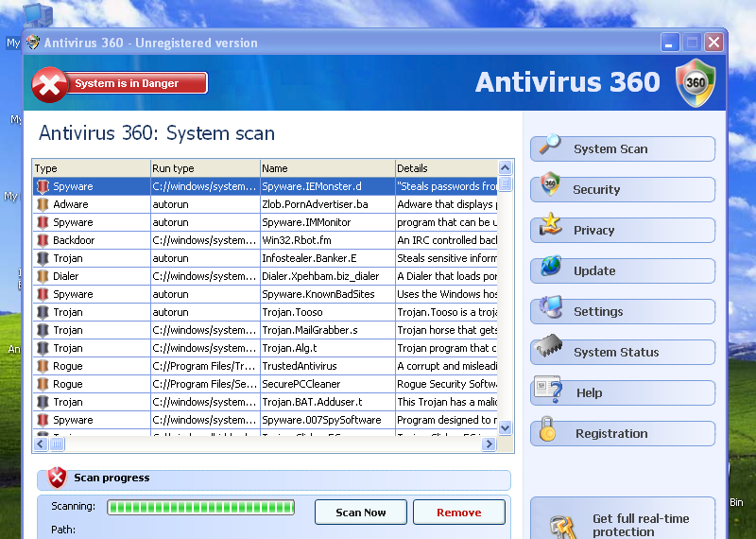Screen dimensions: 756x539
Task: Click the question mark Help icon
Action: (x=548, y=389)
